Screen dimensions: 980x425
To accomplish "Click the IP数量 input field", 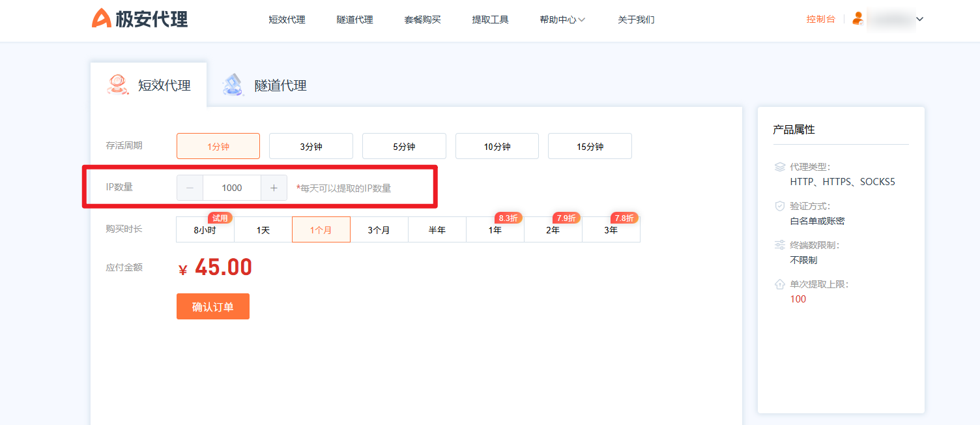I will (232, 188).
